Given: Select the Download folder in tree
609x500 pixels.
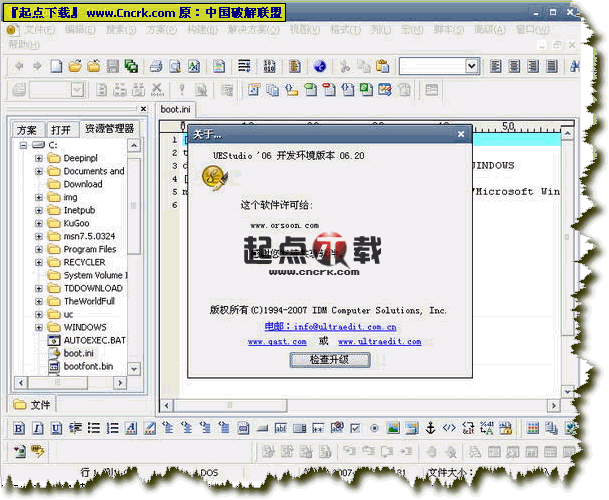Looking at the screenshot, I should (83, 184).
